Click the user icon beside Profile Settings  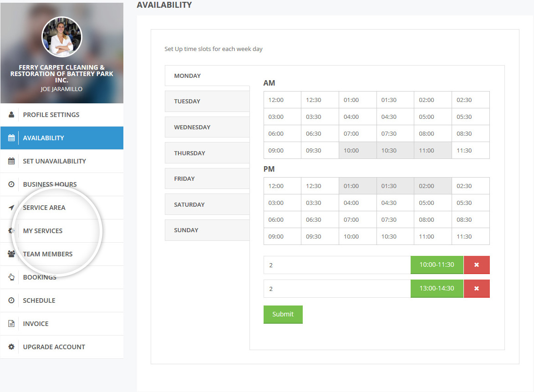tap(11, 115)
